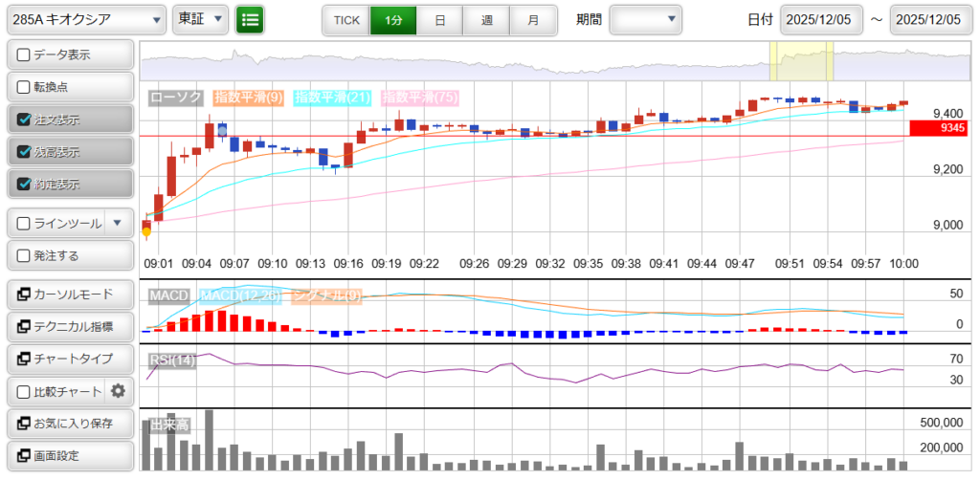
Task: Expand the 285A キオクシア stock dropdown
Action: click(x=85, y=19)
